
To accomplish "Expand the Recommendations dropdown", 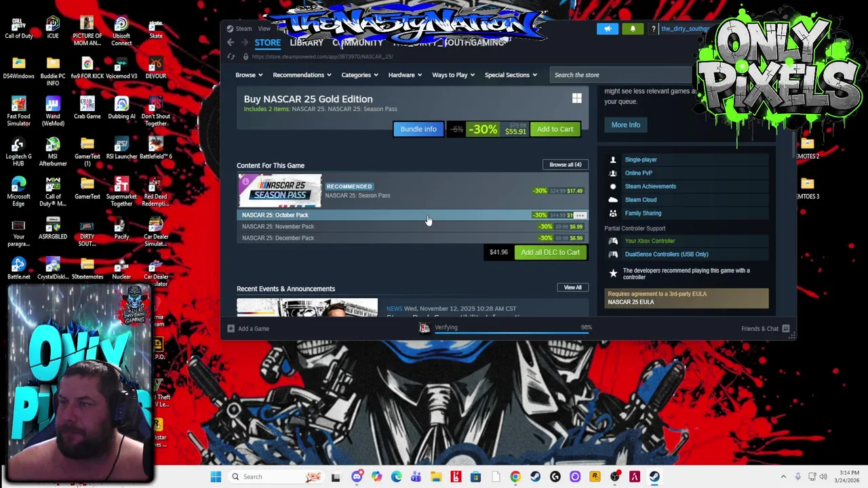I will (x=302, y=75).
